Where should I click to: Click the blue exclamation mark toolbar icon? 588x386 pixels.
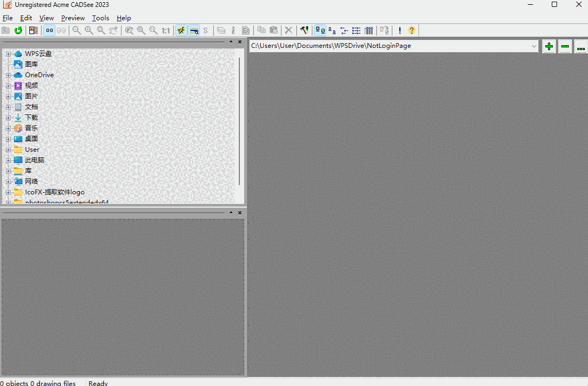pyautogui.click(x=400, y=30)
